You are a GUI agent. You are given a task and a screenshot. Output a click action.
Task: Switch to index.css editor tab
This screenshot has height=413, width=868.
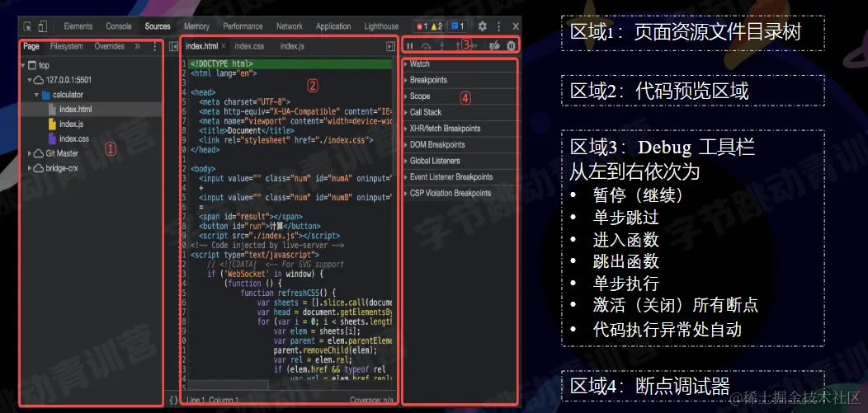pos(249,46)
